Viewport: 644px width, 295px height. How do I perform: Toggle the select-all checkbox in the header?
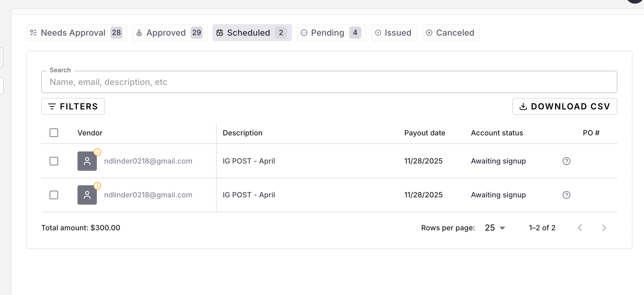(54, 133)
